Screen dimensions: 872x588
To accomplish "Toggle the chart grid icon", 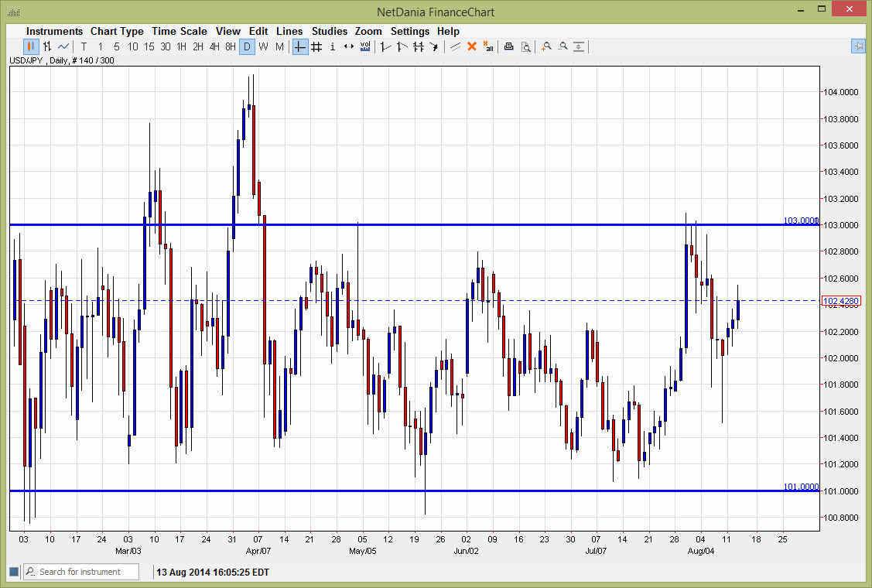I will click(316, 46).
